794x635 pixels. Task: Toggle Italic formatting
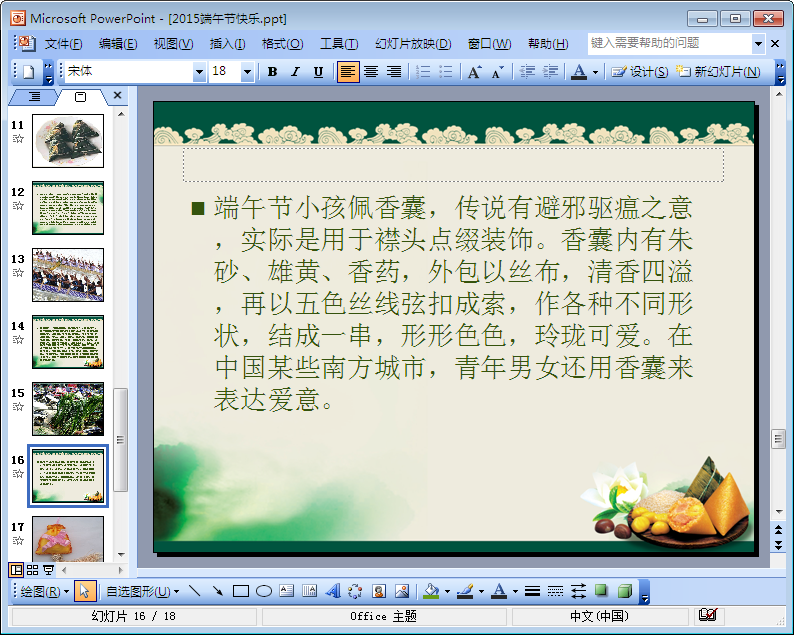[x=295, y=72]
